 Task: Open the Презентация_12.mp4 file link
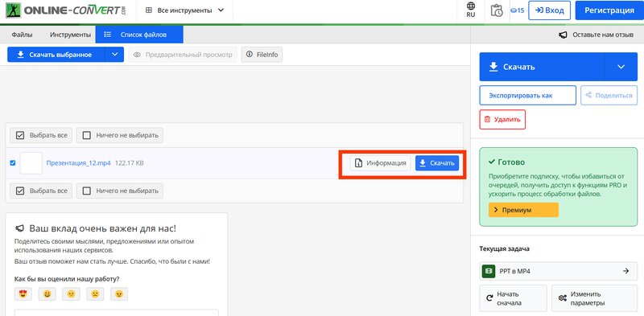click(78, 163)
